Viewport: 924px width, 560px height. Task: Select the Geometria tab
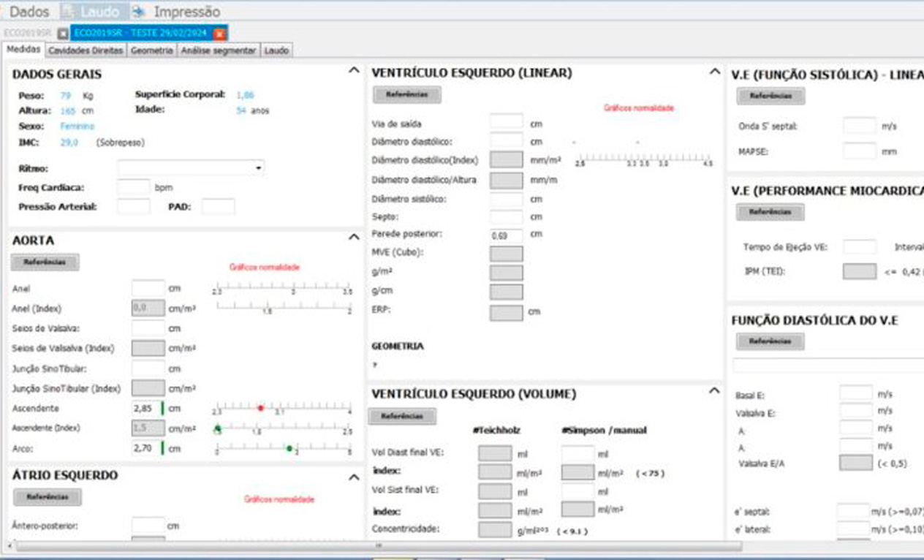click(152, 50)
